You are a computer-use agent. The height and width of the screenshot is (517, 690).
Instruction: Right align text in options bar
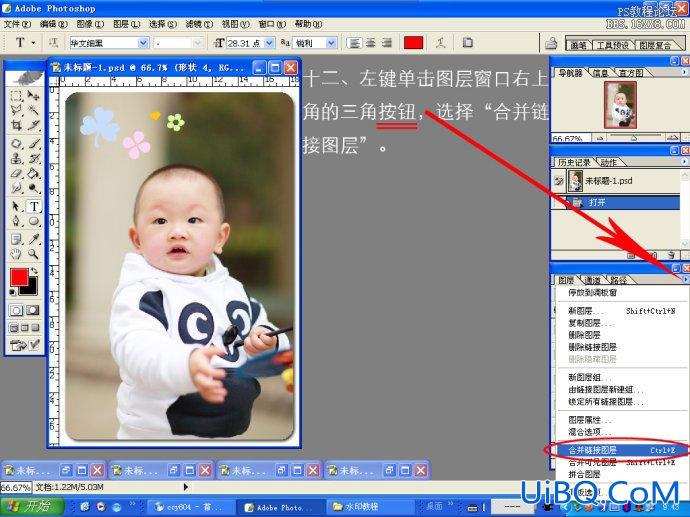pos(386,43)
